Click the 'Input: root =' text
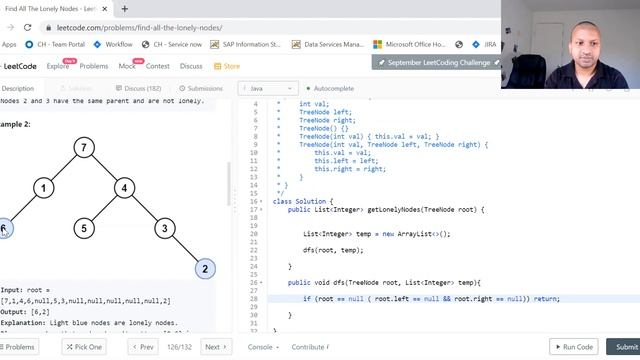Viewport: 640px width, 360px height. 25,290
